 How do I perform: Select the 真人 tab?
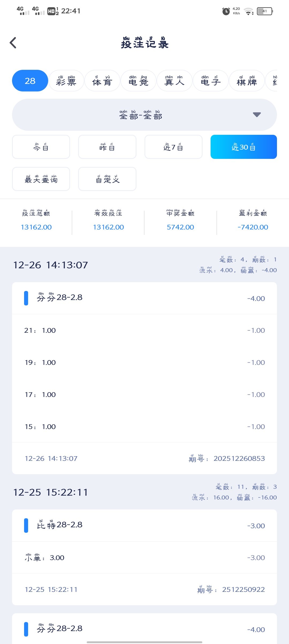coord(174,81)
